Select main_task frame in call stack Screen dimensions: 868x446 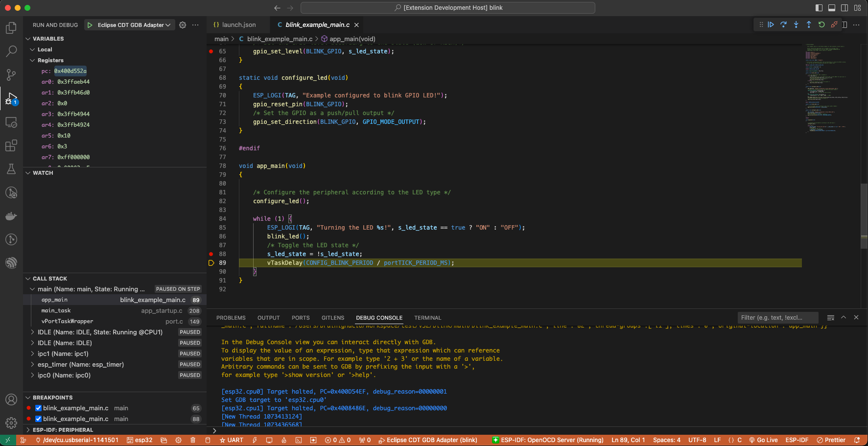coord(56,311)
